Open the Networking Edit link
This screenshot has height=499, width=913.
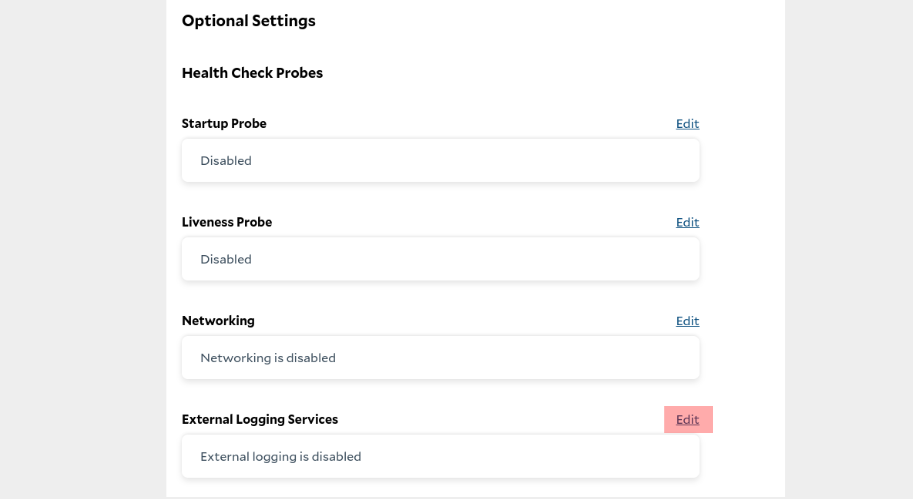pyautogui.click(x=687, y=321)
